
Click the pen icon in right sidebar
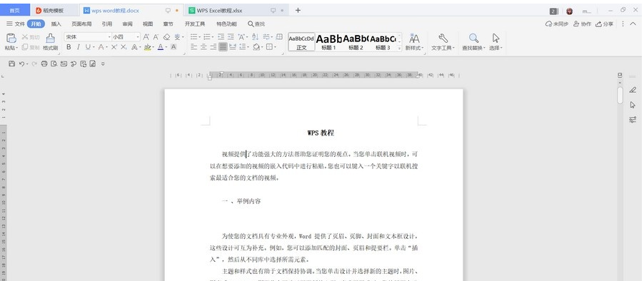click(x=633, y=90)
